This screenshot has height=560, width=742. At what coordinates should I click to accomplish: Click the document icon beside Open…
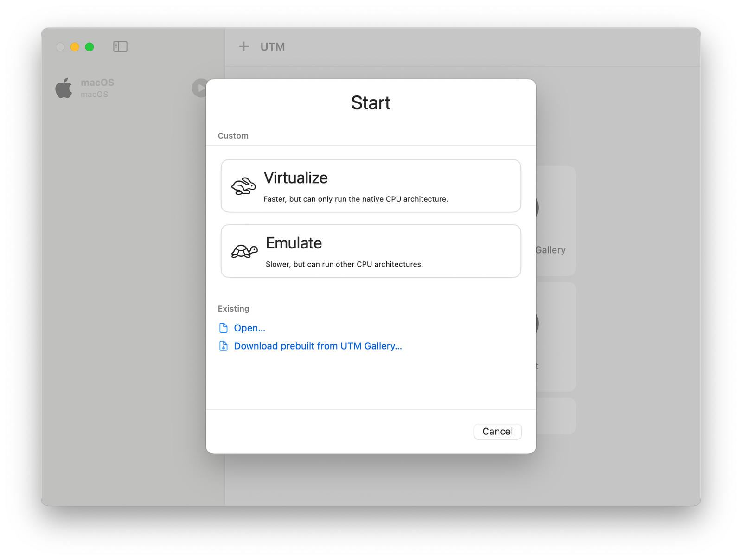point(223,327)
